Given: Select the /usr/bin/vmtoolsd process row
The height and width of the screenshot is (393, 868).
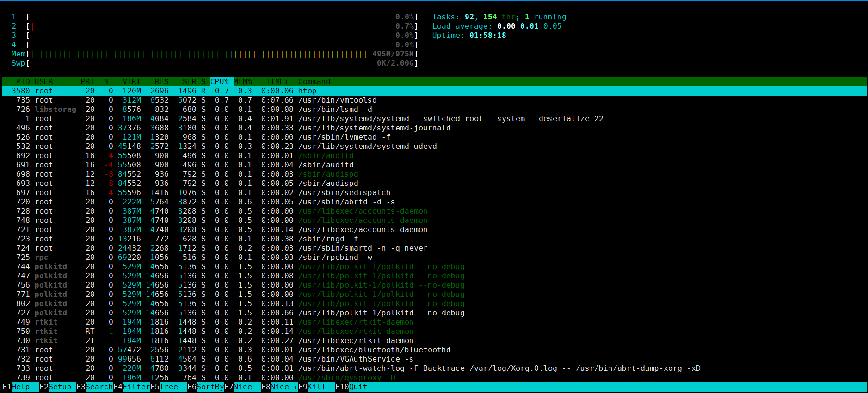Looking at the screenshot, I should pos(435,100).
